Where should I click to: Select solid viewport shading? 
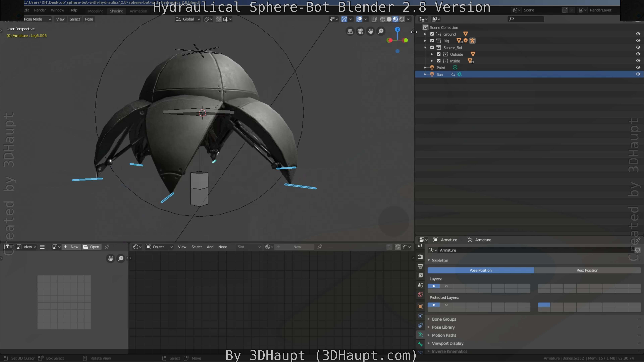[x=389, y=19]
